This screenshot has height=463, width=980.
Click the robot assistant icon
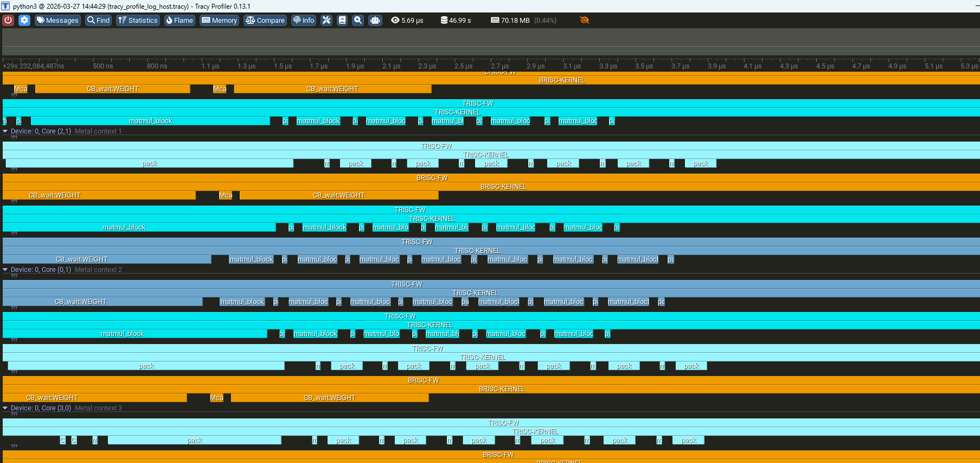point(375,20)
